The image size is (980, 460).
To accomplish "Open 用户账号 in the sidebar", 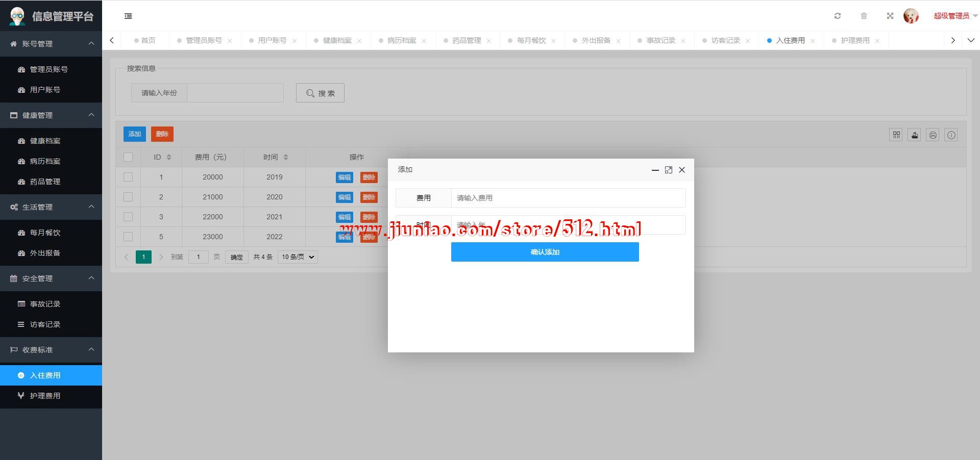I will click(51, 90).
